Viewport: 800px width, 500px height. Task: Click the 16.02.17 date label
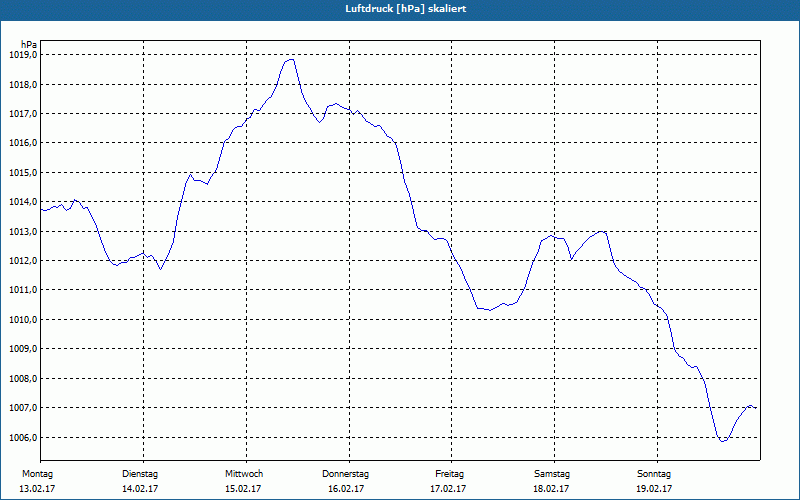coord(346,489)
